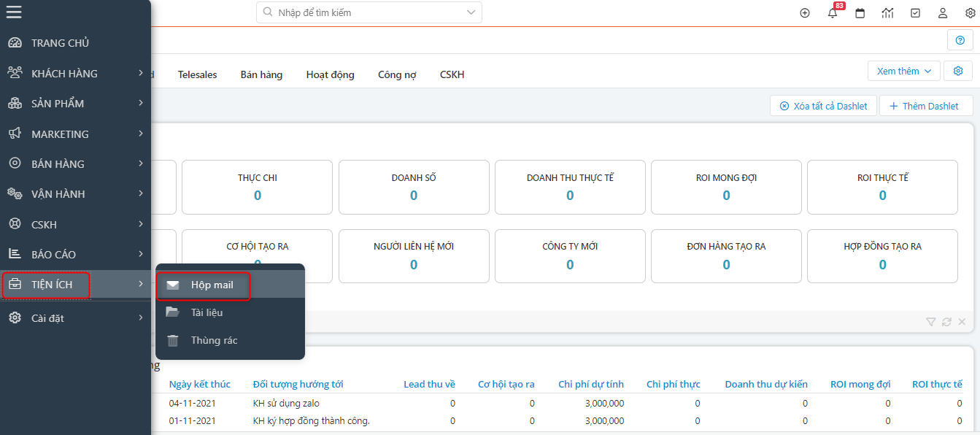Click Xóa tất cả Dashlet button
Image resolution: width=980 pixels, height=435 pixels.
pos(823,106)
